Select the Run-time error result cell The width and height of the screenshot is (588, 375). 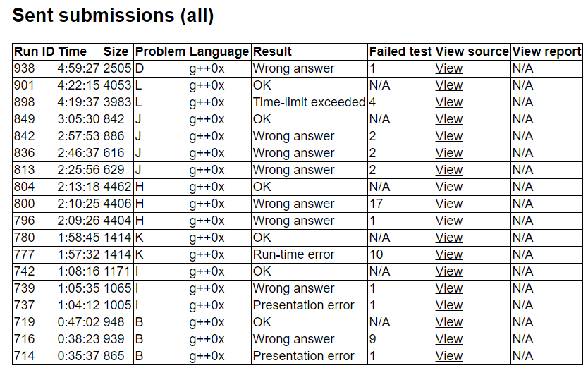click(x=293, y=254)
